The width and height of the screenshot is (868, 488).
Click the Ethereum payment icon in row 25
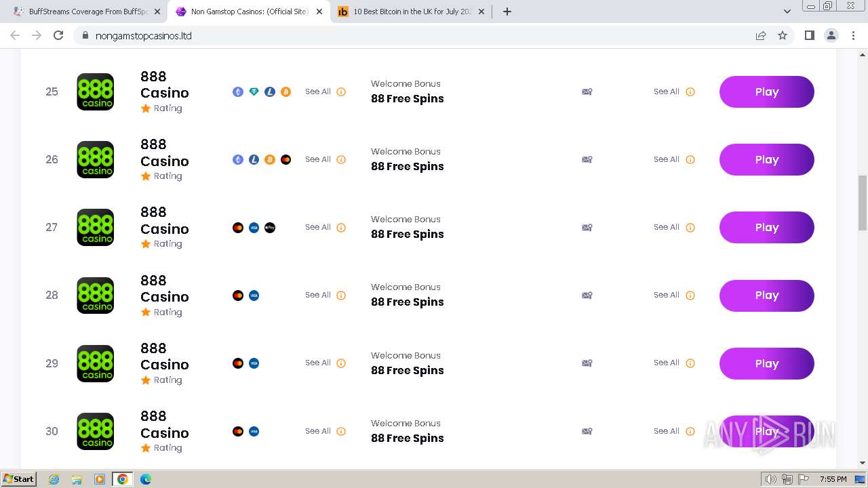[238, 91]
